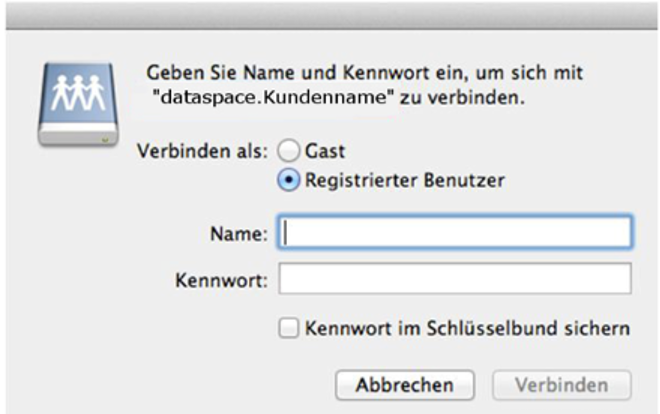This screenshot has height=414, width=660.
Task: Click the "Kennwort:" field label
Action: [221, 280]
